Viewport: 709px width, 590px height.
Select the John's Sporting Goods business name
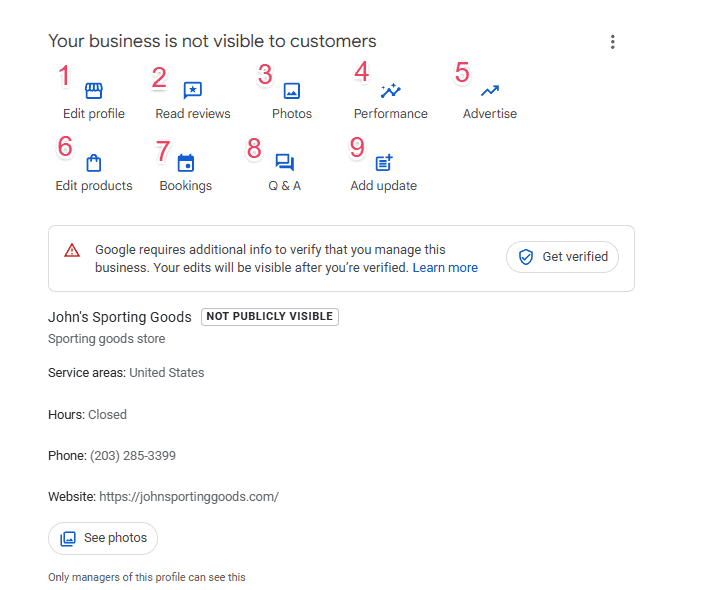(x=120, y=317)
